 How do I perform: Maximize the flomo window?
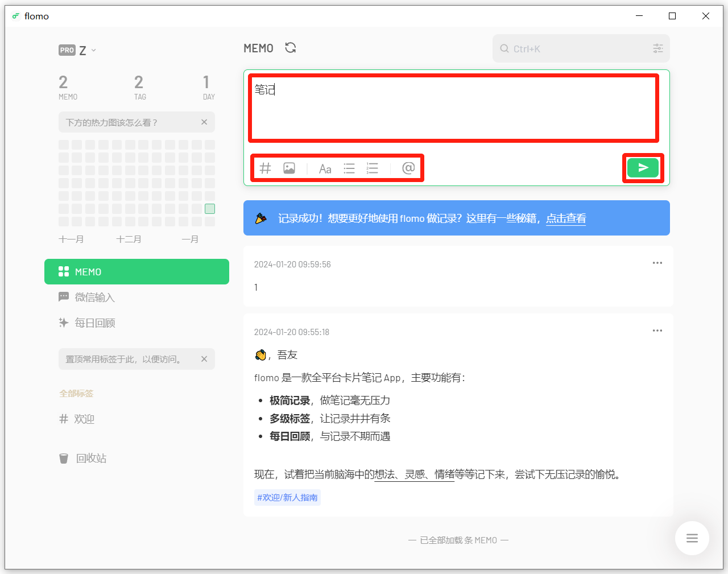672,16
